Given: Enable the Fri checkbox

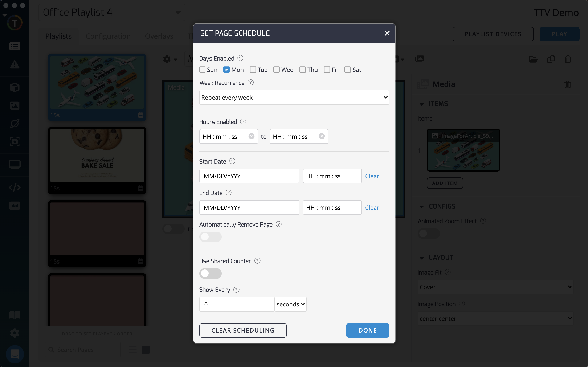Looking at the screenshot, I should point(327,70).
